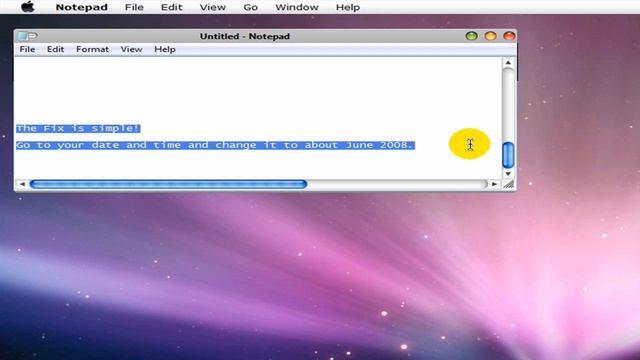
Task: Click the horizontal scrollbar left arrow
Action: pos(22,184)
